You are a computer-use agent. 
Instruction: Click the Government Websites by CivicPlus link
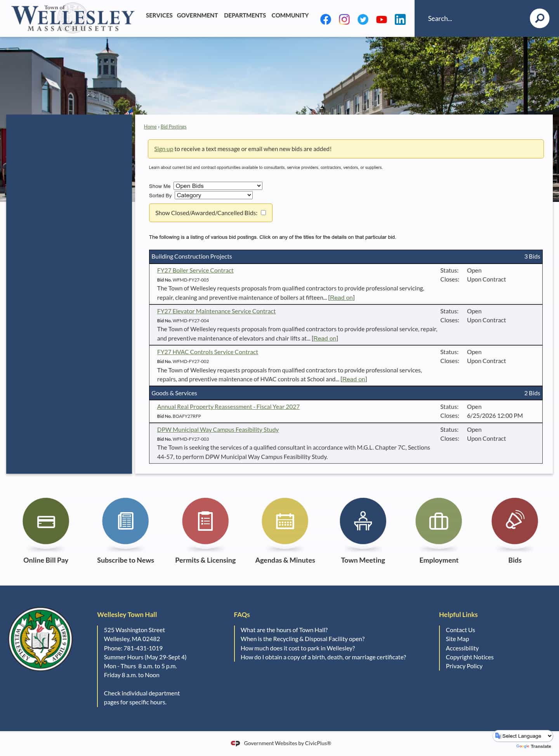point(287,743)
